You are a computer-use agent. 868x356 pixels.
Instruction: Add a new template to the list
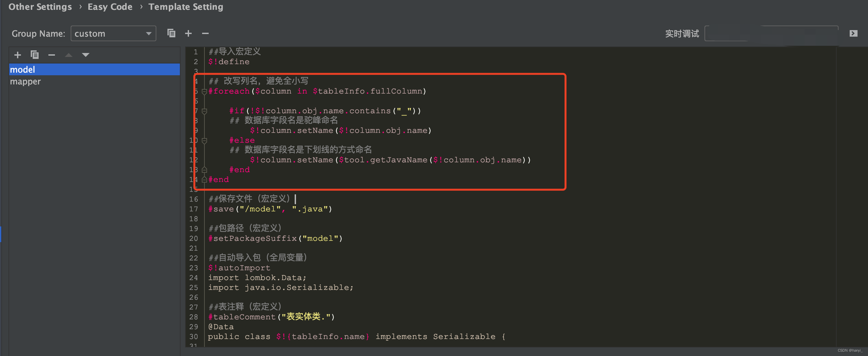[x=18, y=55]
